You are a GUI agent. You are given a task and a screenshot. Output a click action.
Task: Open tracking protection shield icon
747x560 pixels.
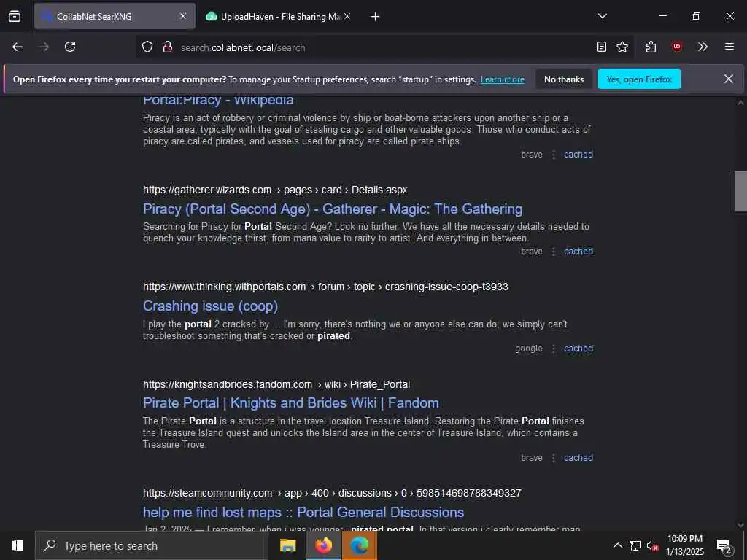147,47
